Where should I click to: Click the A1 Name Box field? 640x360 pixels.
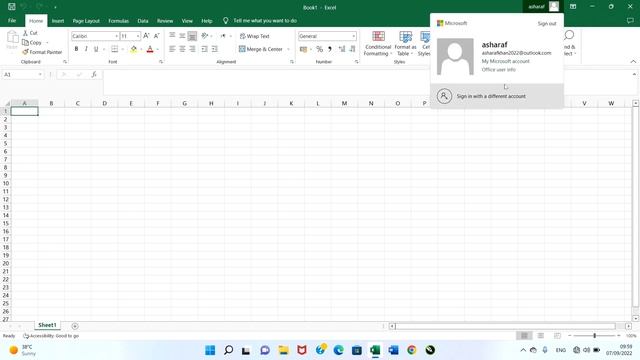22,75
